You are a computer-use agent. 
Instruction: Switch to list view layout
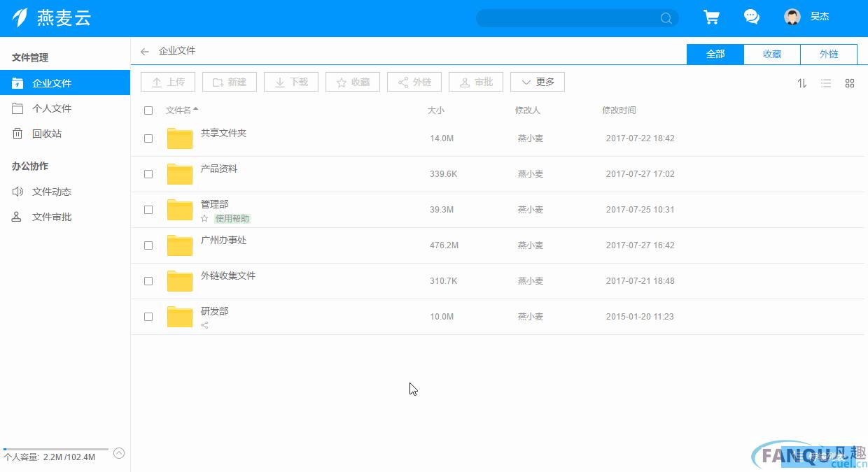tap(826, 83)
